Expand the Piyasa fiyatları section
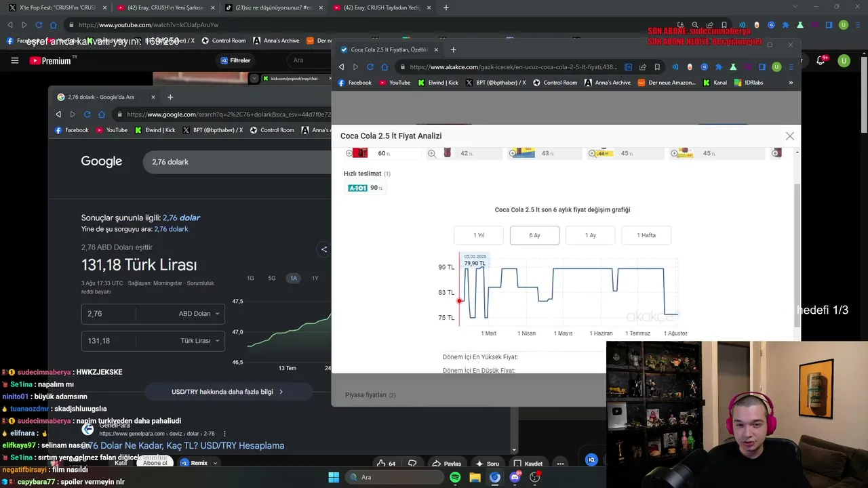 370,395
